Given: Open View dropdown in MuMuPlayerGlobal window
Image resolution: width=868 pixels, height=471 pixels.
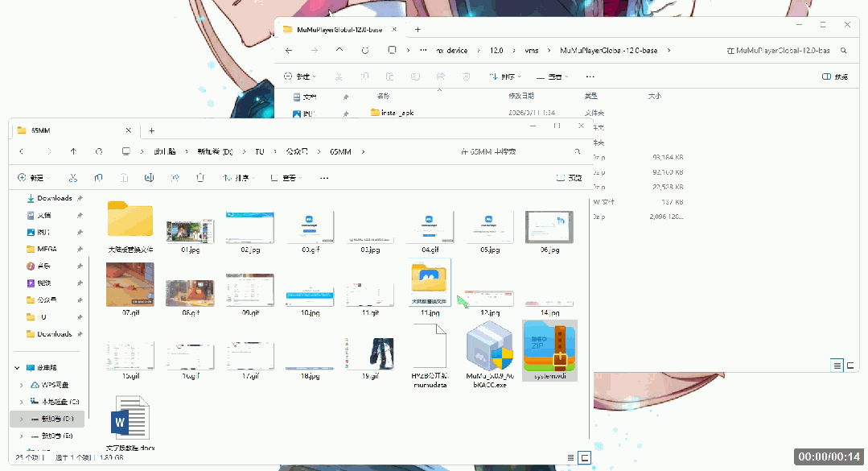Looking at the screenshot, I should (553, 76).
